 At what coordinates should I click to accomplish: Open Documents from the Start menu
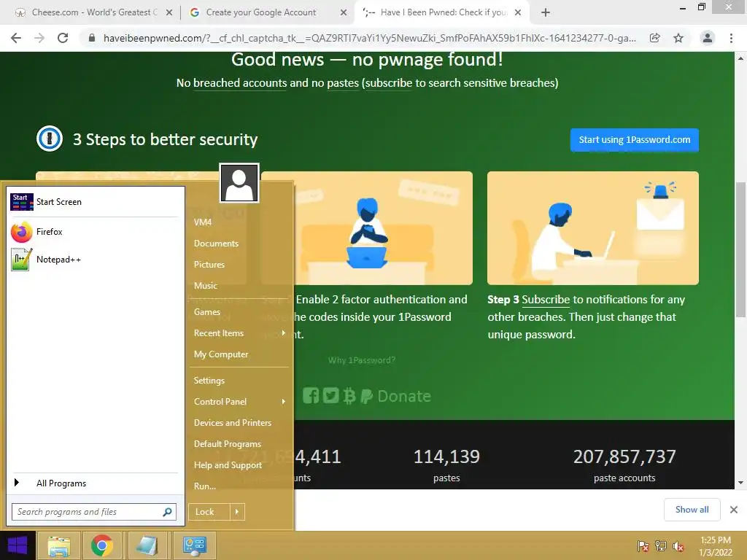click(216, 244)
